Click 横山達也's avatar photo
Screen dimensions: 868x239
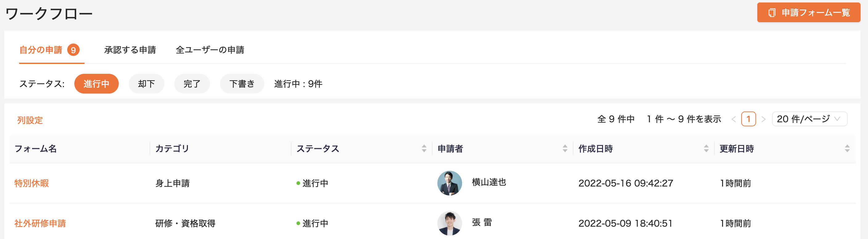(449, 183)
